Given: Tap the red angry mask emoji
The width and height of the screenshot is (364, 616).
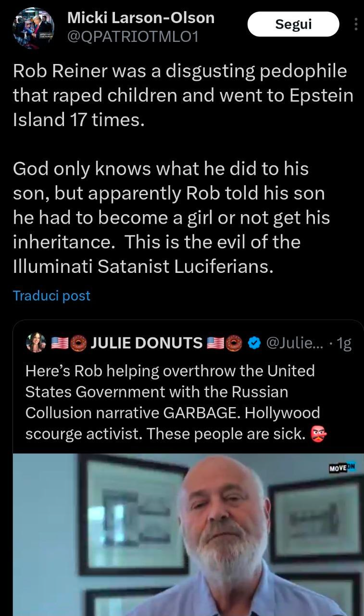Looking at the screenshot, I should (x=319, y=434).
